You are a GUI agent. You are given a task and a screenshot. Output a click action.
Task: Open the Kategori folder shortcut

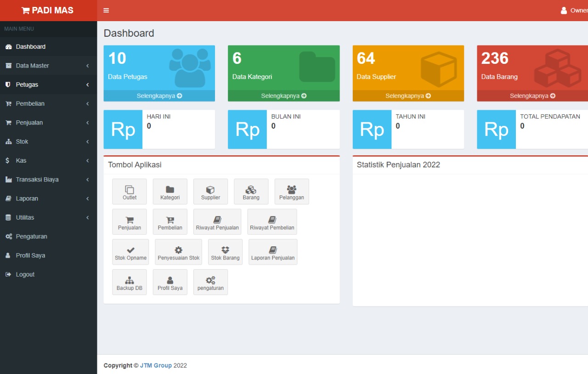[x=170, y=192]
